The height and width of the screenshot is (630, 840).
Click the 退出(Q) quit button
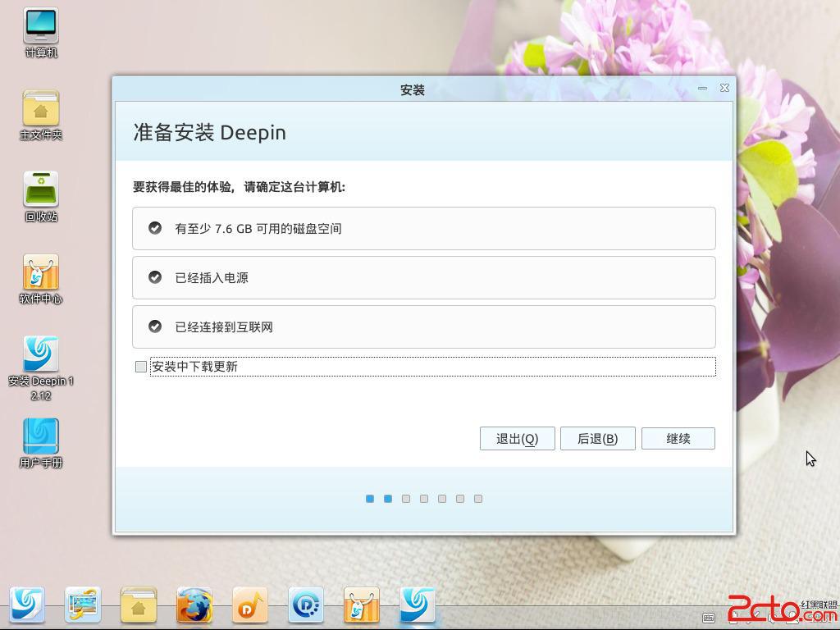click(x=517, y=439)
